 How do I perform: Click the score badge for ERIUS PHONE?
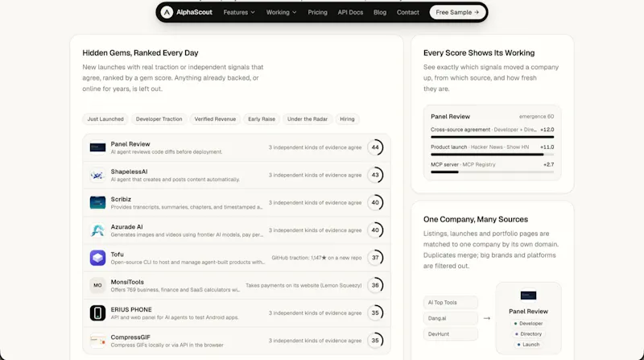(375, 312)
